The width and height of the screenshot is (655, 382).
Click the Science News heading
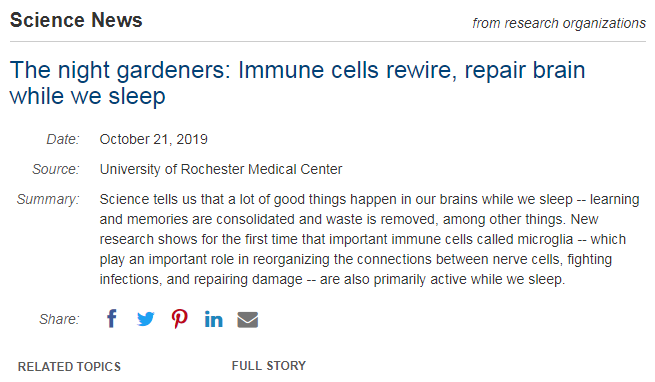point(76,20)
